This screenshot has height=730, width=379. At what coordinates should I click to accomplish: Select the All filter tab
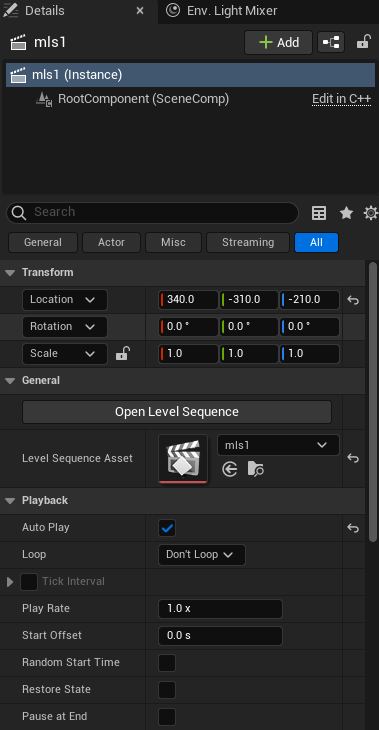coord(316,242)
